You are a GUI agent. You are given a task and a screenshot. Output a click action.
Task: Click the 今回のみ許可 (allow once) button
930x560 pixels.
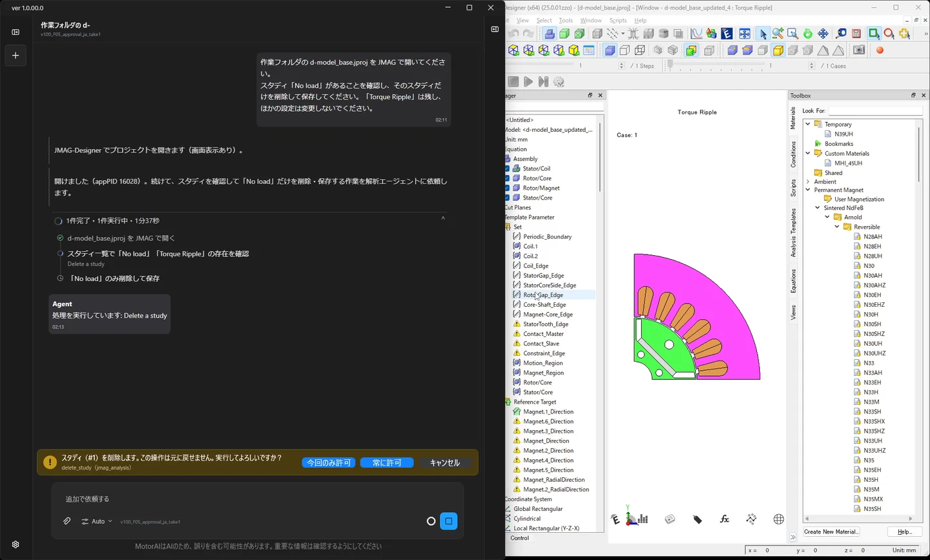click(329, 462)
